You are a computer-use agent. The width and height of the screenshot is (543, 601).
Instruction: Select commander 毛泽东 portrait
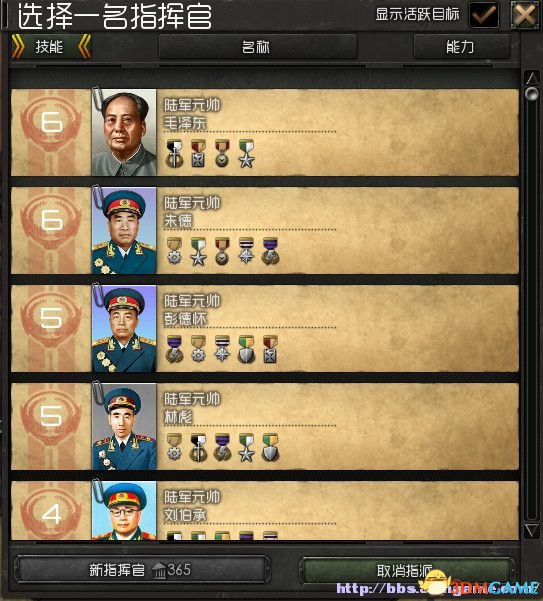click(x=124, y=133)
